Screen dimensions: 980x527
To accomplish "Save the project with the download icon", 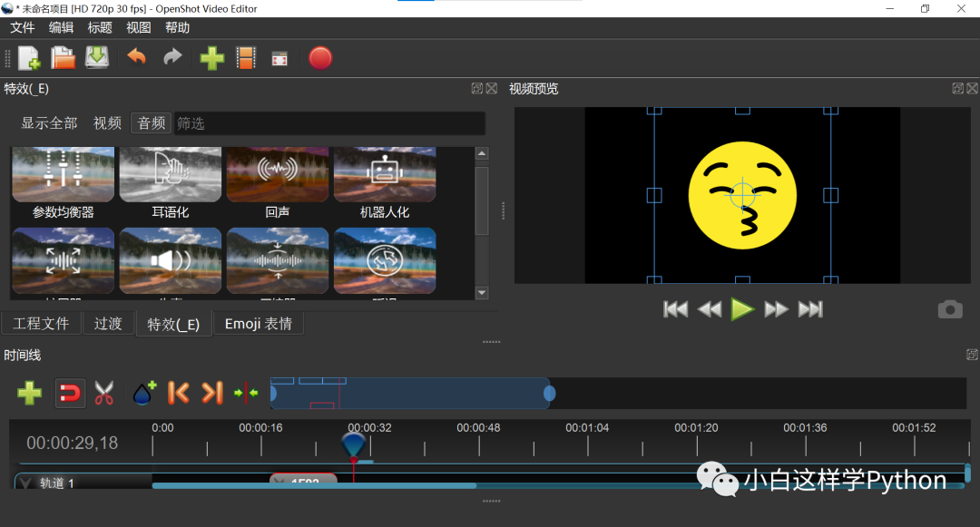I will click(97, 57).
